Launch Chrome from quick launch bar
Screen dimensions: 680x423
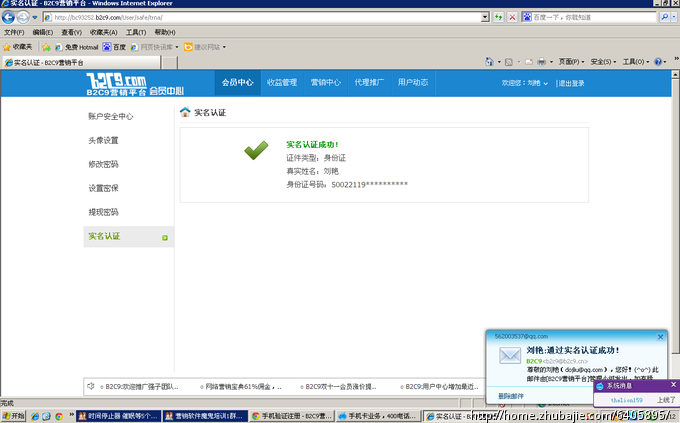click(59, 416)
